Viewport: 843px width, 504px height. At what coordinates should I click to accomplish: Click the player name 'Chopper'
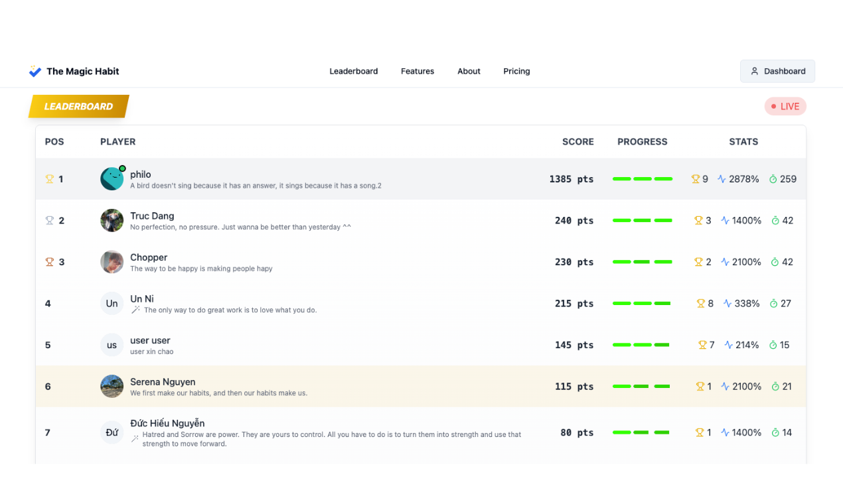(149, 257)
